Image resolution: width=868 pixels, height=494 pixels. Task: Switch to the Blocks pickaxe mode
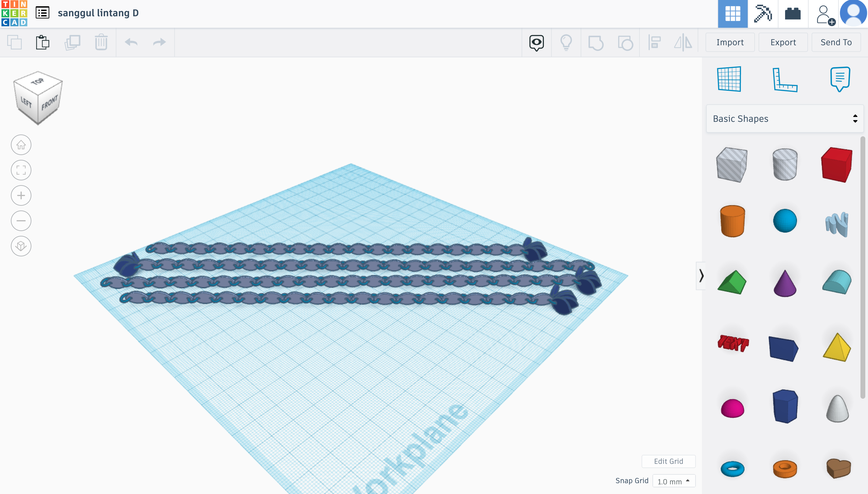pos(763,14)
